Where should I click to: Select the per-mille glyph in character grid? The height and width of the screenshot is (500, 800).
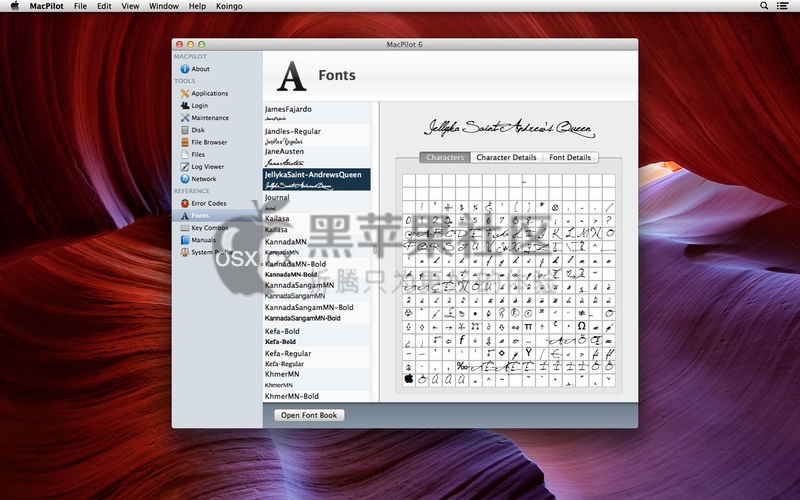click(x=462, y=366)
